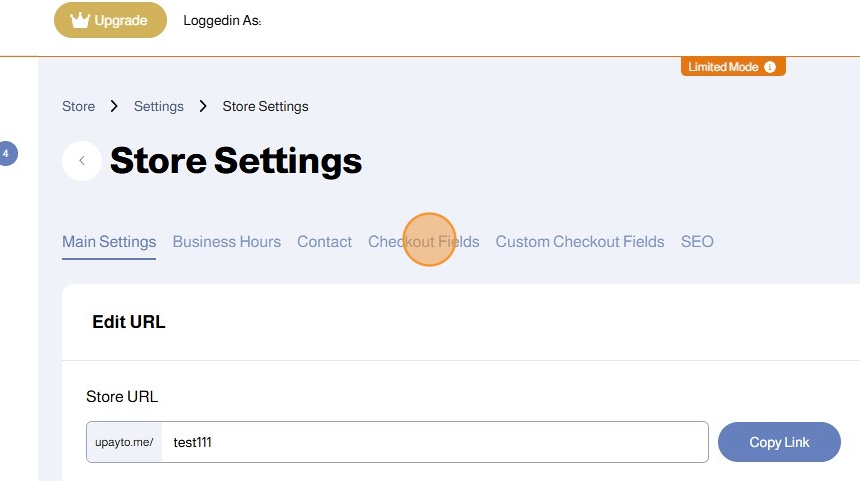This screenshot has height=481, width=860.
Task: Click Store Settings breadcrumb item
Action: tap(265, 106)
